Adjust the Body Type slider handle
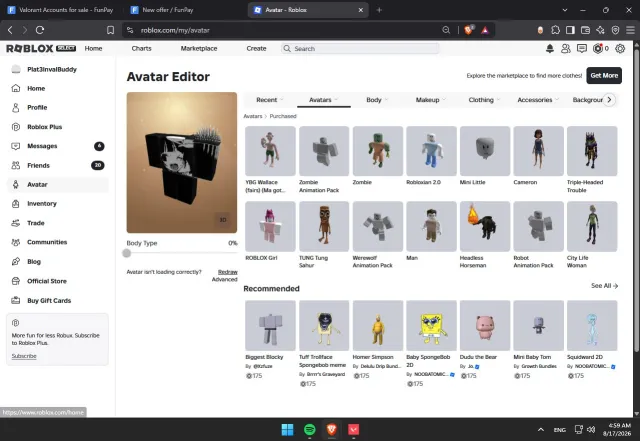The height and width of the screenshot is (441, 640). (127, 253)
